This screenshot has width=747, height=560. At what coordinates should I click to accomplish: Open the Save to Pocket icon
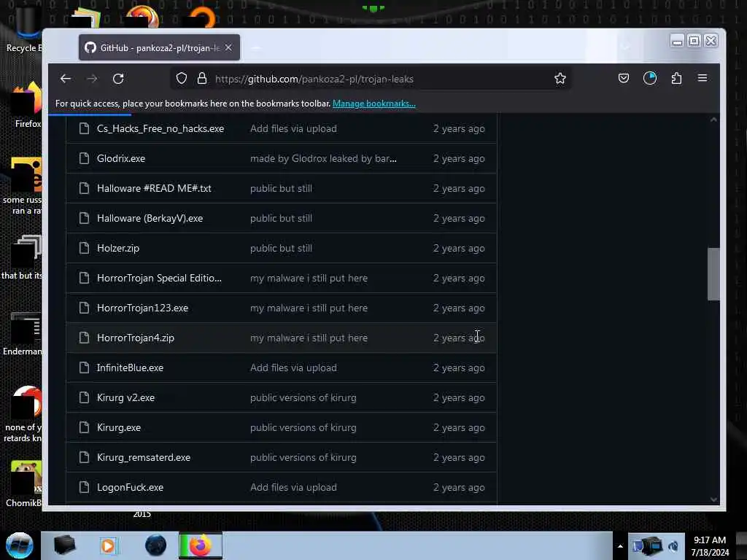pos(624,78)
